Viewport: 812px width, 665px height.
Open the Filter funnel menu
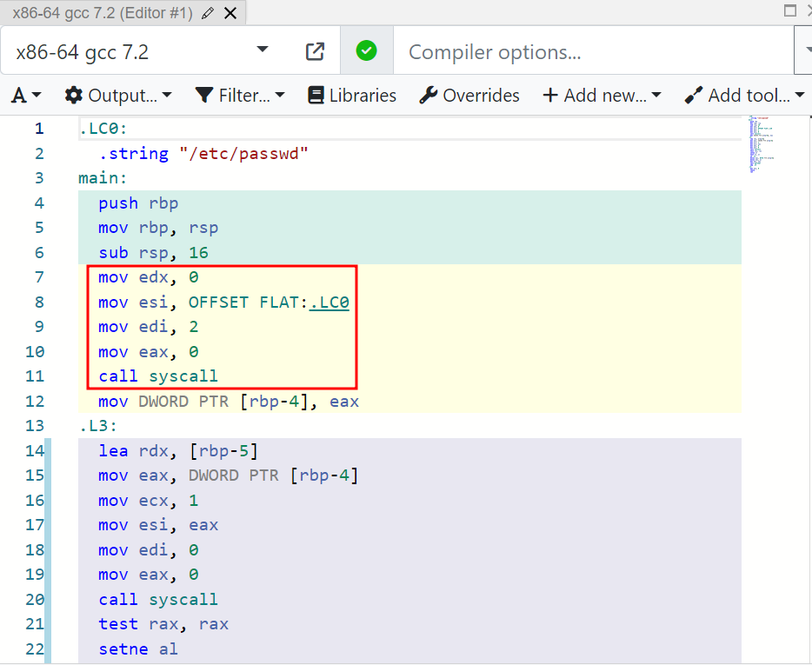point(240,96)
